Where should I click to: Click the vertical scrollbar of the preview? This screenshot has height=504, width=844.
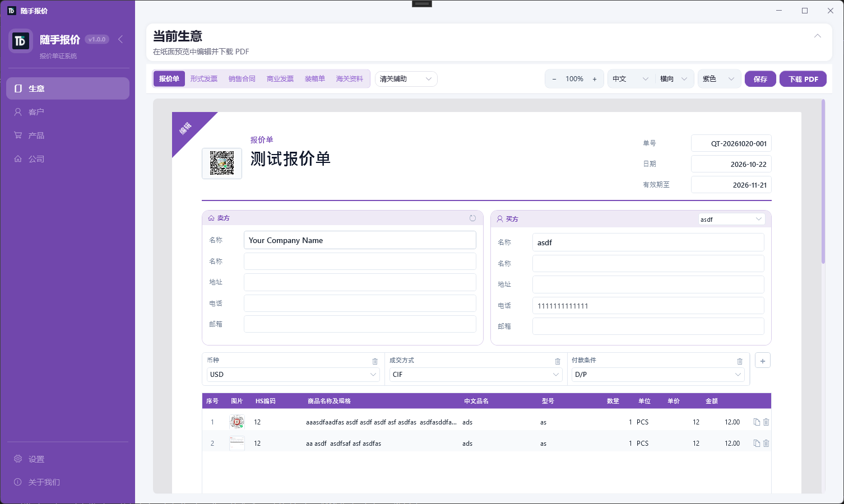click(x=823, y=181)
